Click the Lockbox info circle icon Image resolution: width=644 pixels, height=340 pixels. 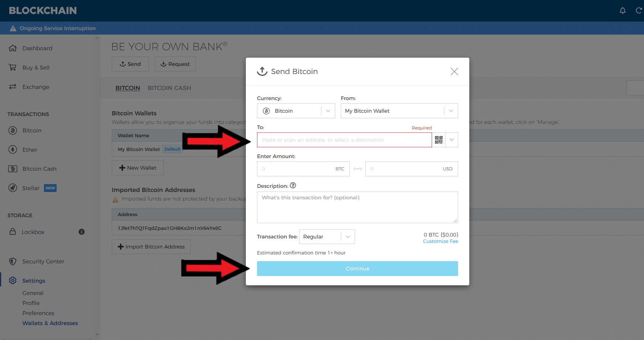pos(82,232)
